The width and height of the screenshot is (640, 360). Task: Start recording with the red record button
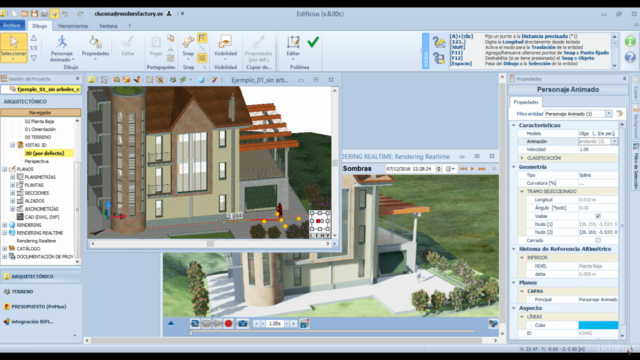(229, 324)
